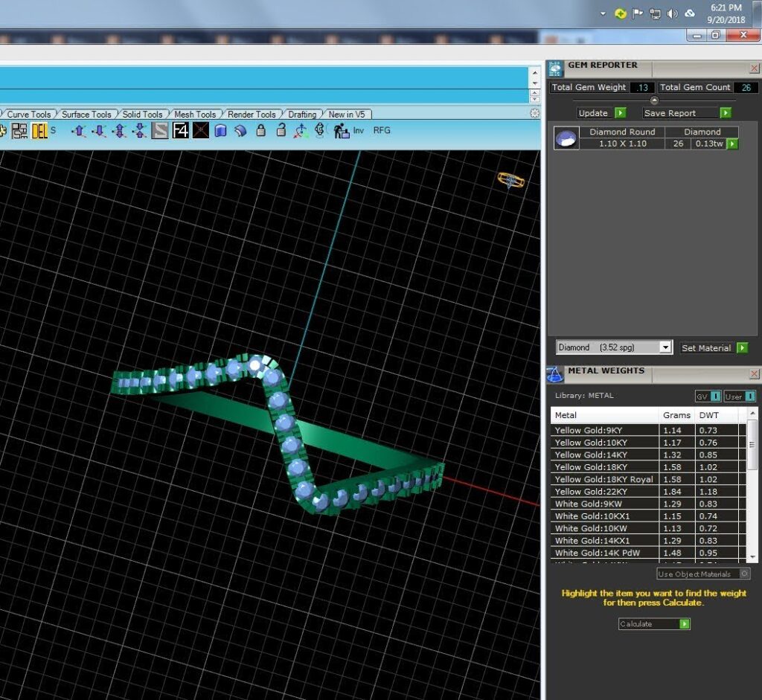The image size is (762, 700).
Task: Click the F4 toolbar icon
Action: click(180, 130)
